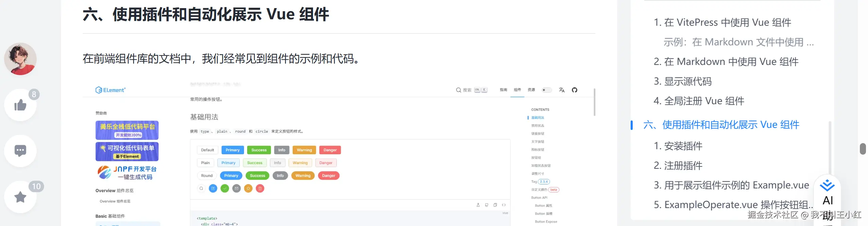Click the star favorite icon
The width and height of the screenshot is (868, 226).
click(20, 197)
